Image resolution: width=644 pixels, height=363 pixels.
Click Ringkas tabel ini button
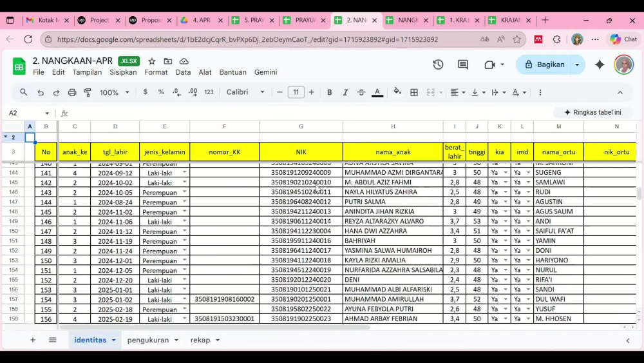click(592, 112)
